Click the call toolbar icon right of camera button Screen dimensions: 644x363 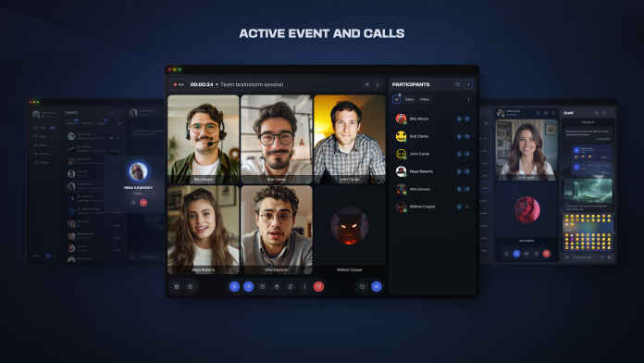click(263, 286)
